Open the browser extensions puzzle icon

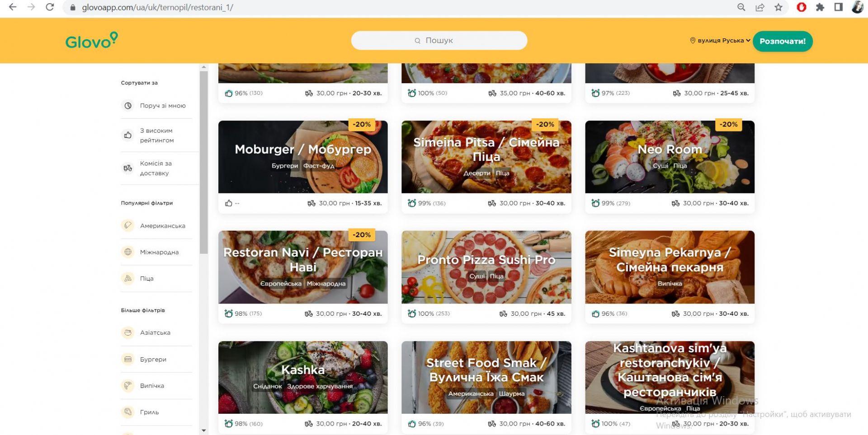(820, 7)
